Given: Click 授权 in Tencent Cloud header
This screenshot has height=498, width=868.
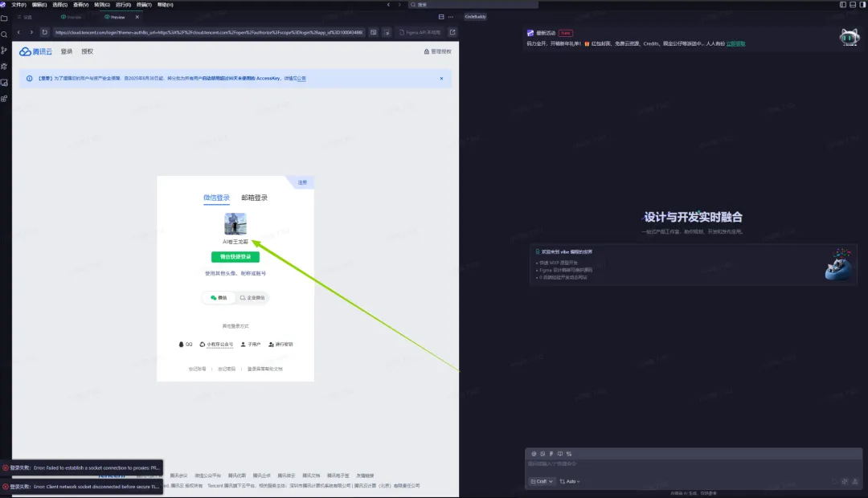Looking at the screenshot, I should [87, 51].
